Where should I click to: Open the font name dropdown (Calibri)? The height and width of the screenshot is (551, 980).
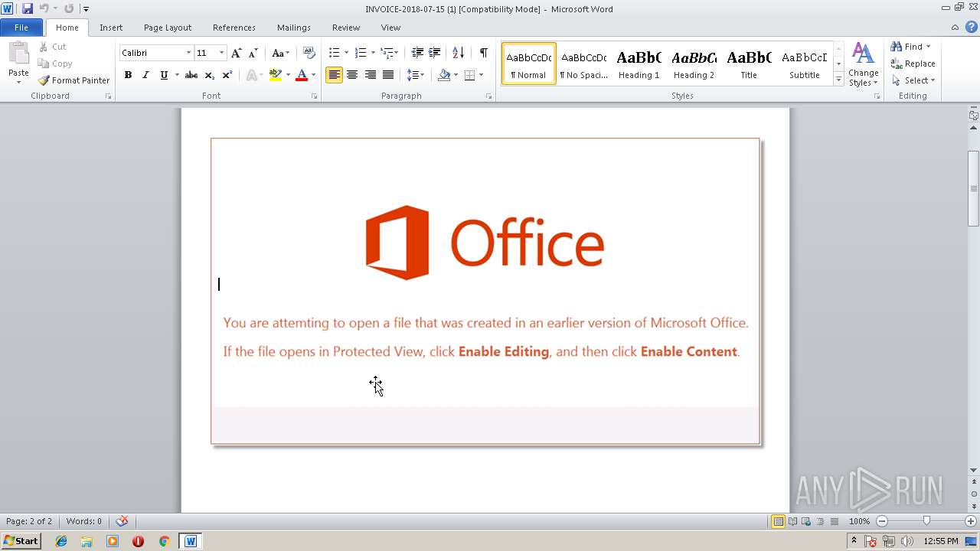pos(188,53)
